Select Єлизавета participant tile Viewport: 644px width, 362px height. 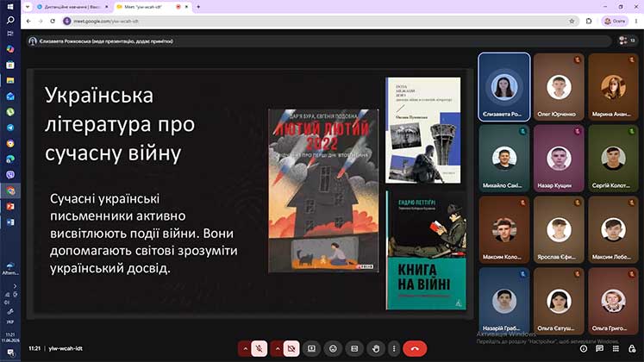(x=504, y=87)
